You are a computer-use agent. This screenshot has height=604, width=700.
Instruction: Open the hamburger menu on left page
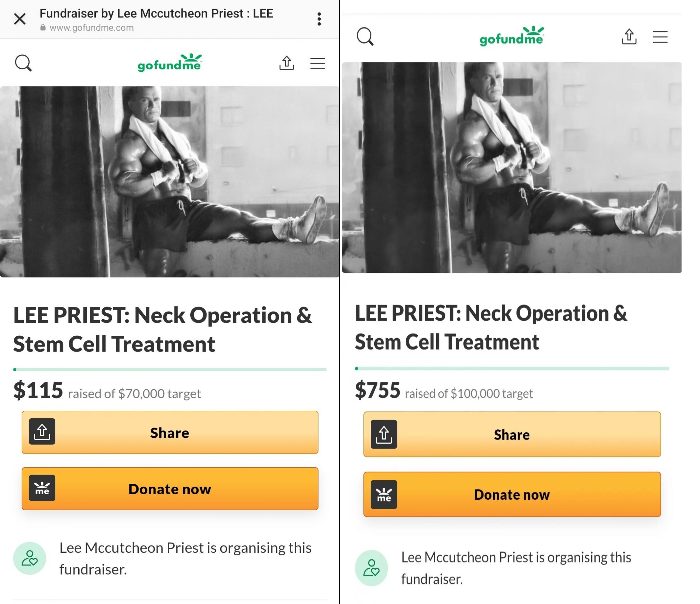(318, 63)
